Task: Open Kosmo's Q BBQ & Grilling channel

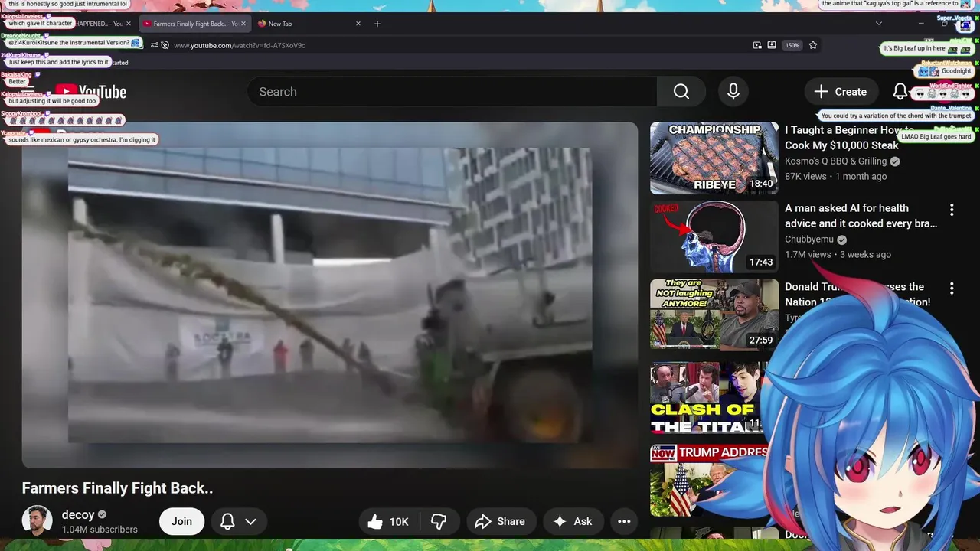Action: click(835, 161)
